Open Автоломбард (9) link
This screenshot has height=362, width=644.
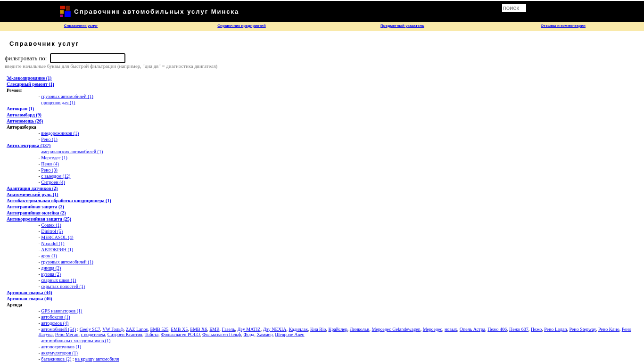24,115
